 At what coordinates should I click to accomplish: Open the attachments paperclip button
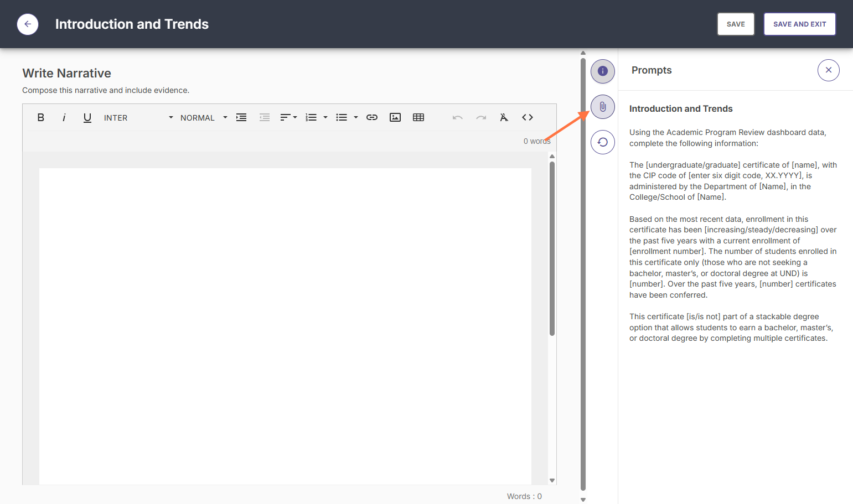[603, 107]
